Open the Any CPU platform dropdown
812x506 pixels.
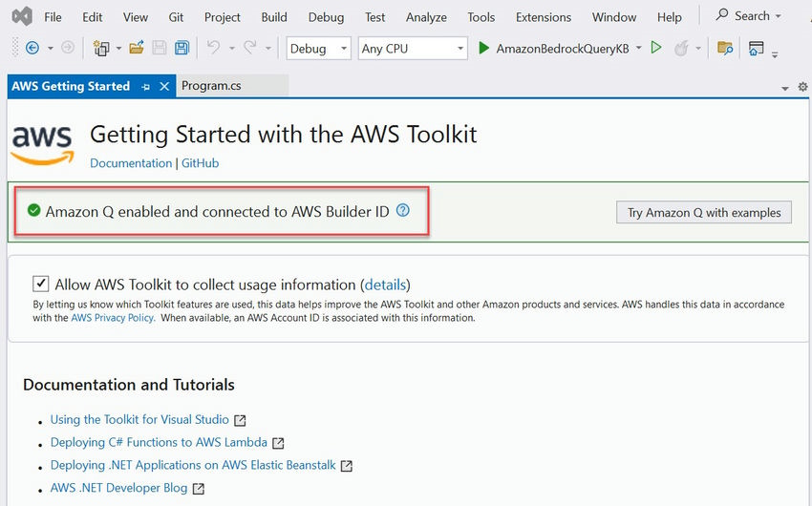point(413,48)
